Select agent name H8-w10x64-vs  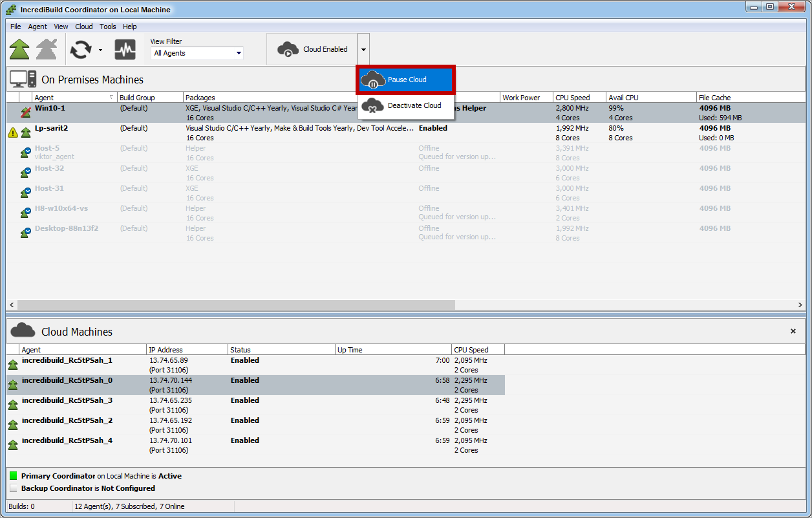click(61, 208)
